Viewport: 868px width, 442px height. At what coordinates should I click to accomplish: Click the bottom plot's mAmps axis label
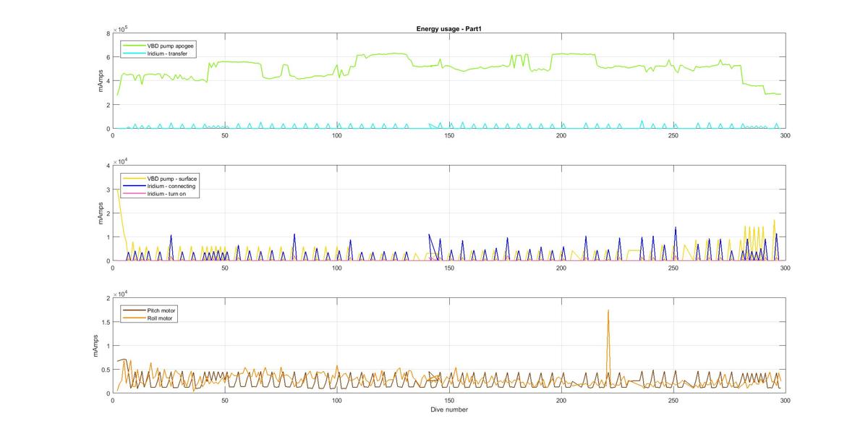[x=94, y=346]
